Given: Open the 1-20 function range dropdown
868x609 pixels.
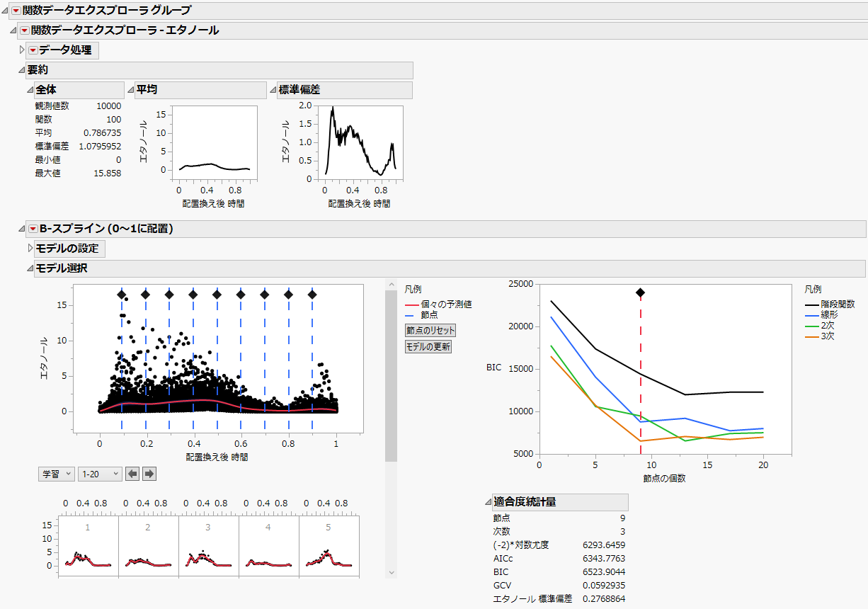Looking at the screenshot, I should click(100, 473).
